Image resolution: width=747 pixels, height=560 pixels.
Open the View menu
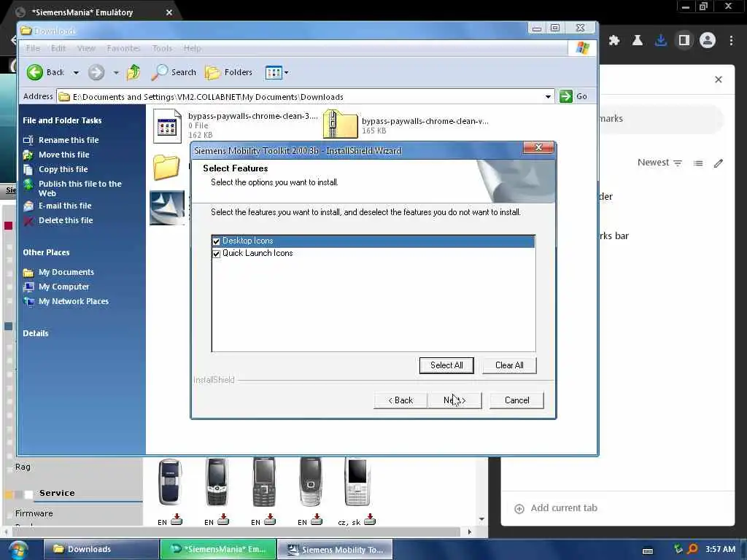point(86,48)
